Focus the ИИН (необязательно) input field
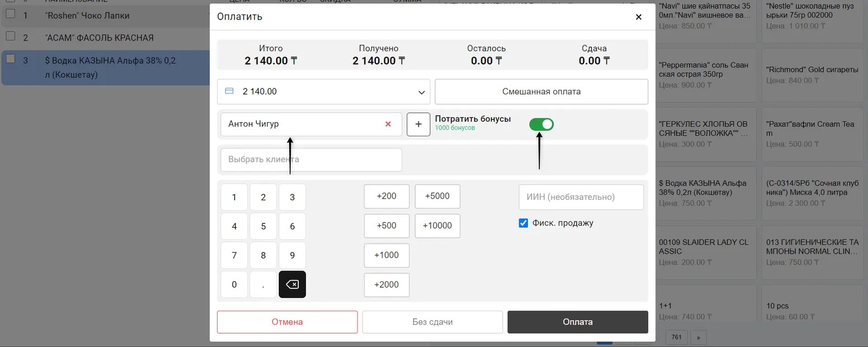This screenshot has width=868, height=347. (581, 197)
